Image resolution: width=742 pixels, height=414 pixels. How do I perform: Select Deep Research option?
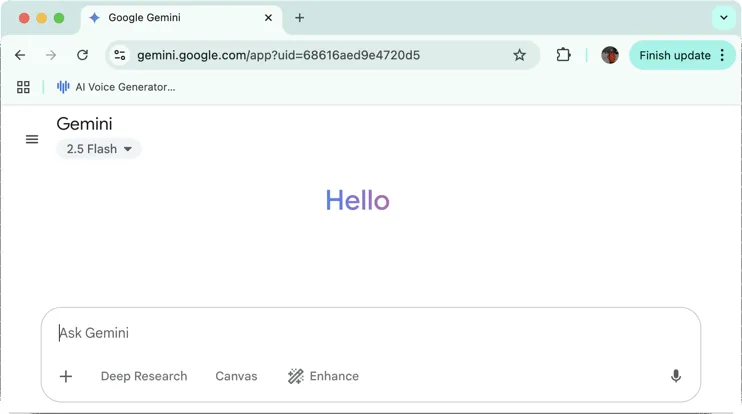click(144, 376)
